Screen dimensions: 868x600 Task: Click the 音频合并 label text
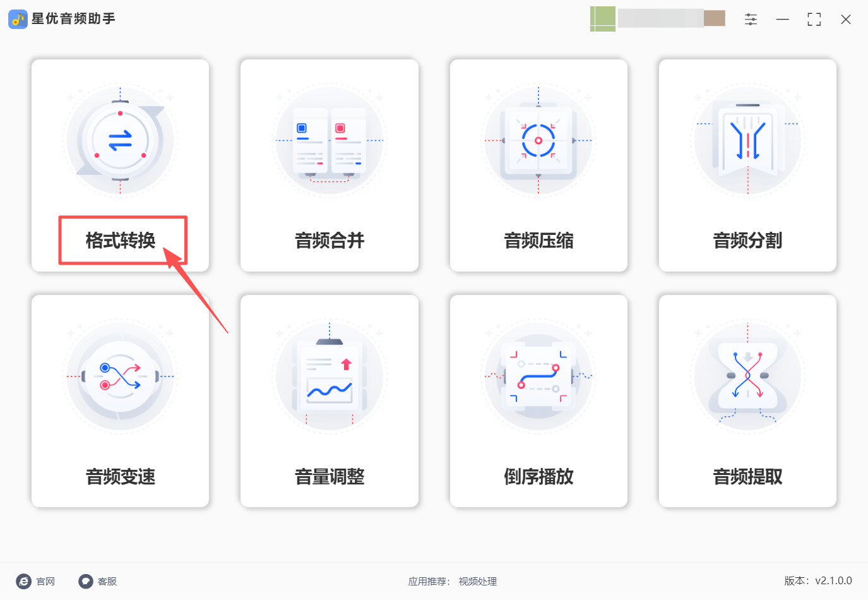(x=330, y=241)
